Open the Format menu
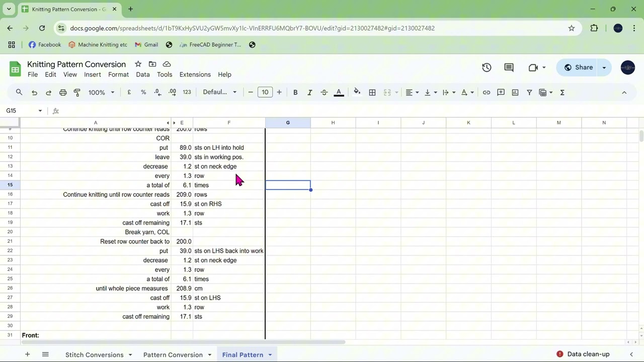644x362 pixels. [118, 74]
